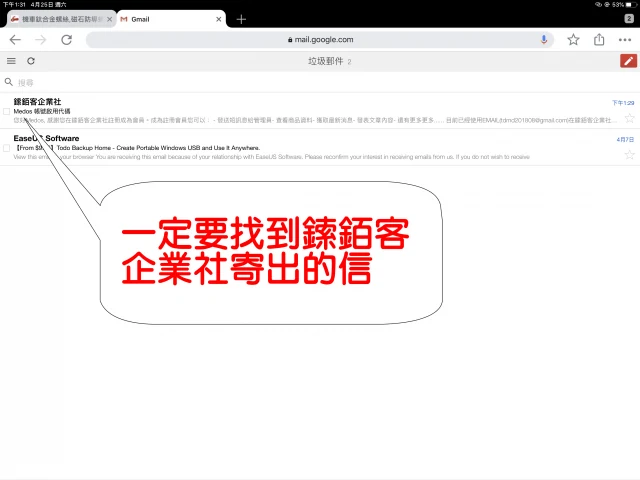Screen dimensions: 640x480
Task: Open a new tab with the plus icon
Action: (241, 19)
